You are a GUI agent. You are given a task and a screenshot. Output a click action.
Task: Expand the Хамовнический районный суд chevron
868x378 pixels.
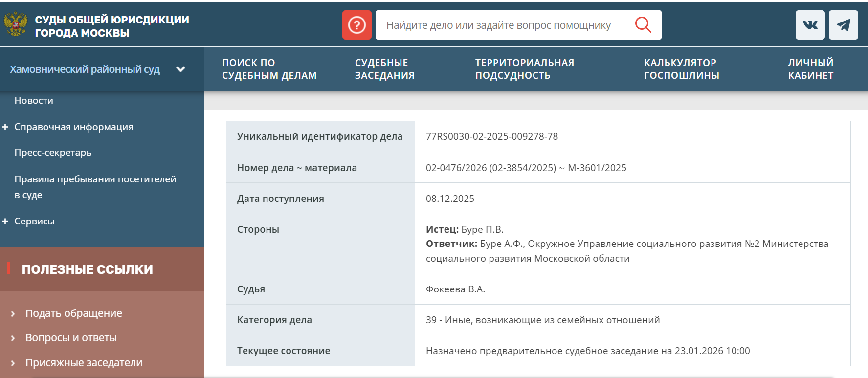180,69
